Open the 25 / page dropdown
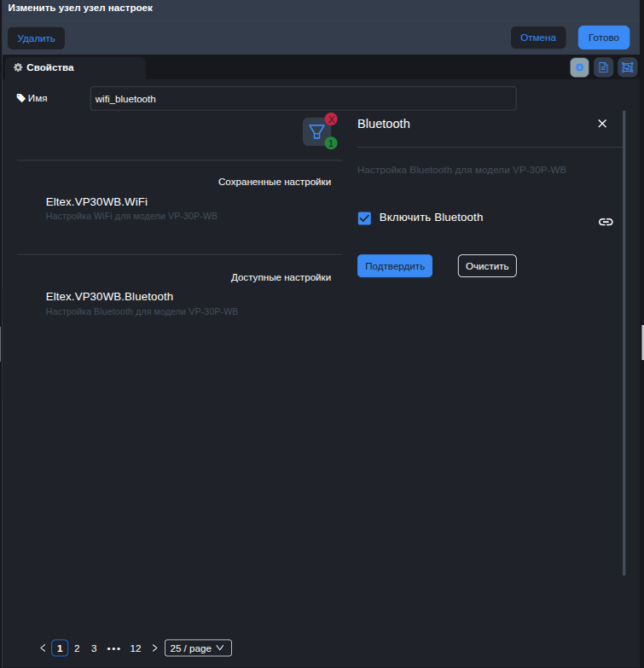644x668 pixels. click(x=198, y=648)
